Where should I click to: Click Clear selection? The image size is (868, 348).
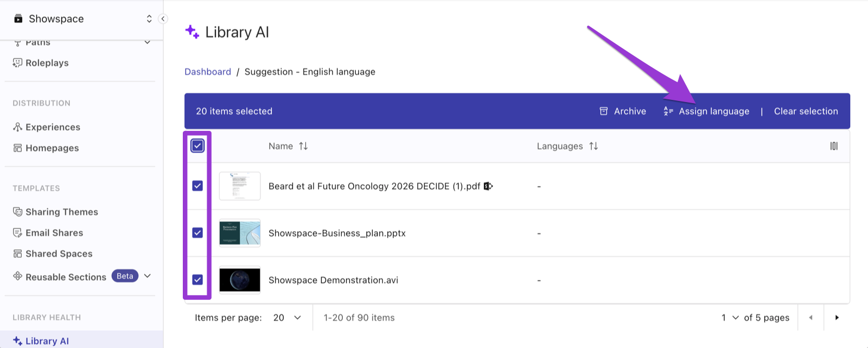pyautogui.click(x=806, y=111)
